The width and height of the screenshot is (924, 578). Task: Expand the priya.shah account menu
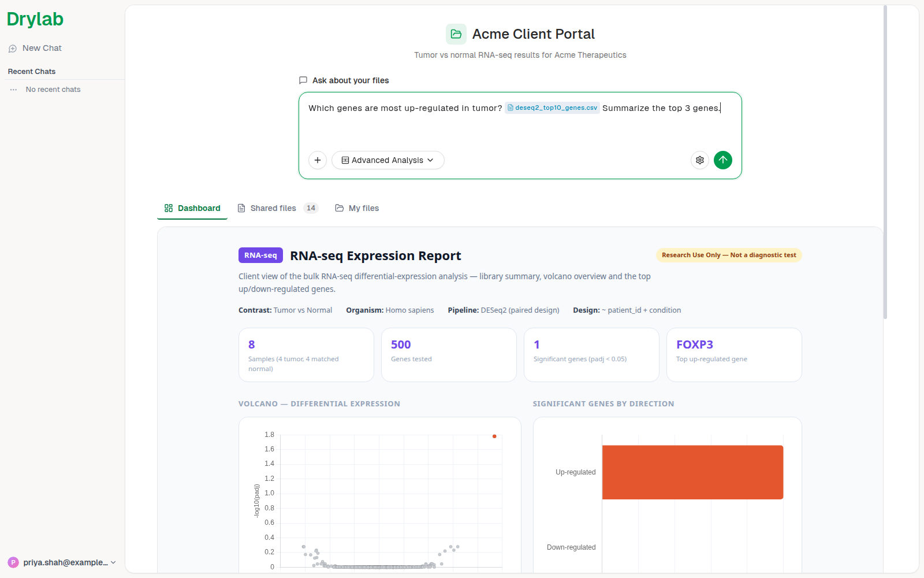pos(62,562)
